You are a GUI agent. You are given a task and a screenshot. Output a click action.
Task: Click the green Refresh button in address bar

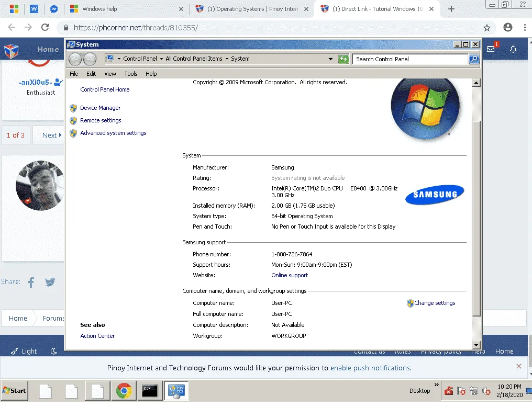[x=343, y=59]
